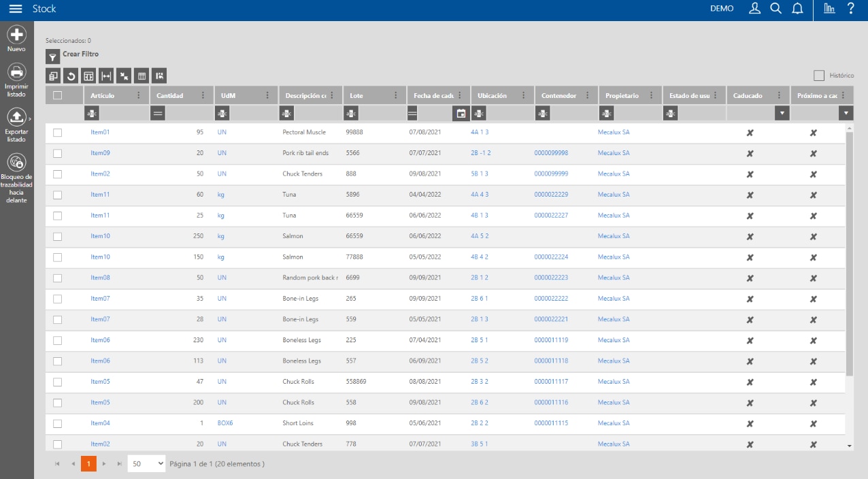Open container link 0000099998
The width and height of the screenshot is (868, 479).
[551, 153]
